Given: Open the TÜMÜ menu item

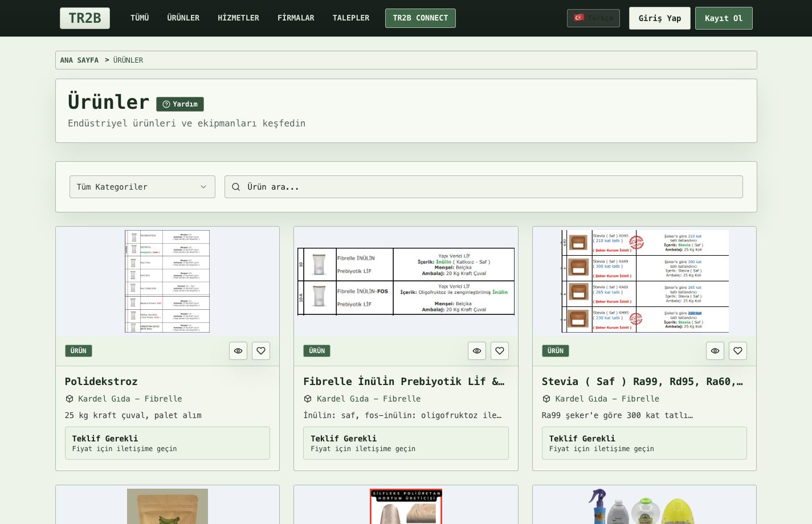Looking at the screenshot, I should [140, 18].
